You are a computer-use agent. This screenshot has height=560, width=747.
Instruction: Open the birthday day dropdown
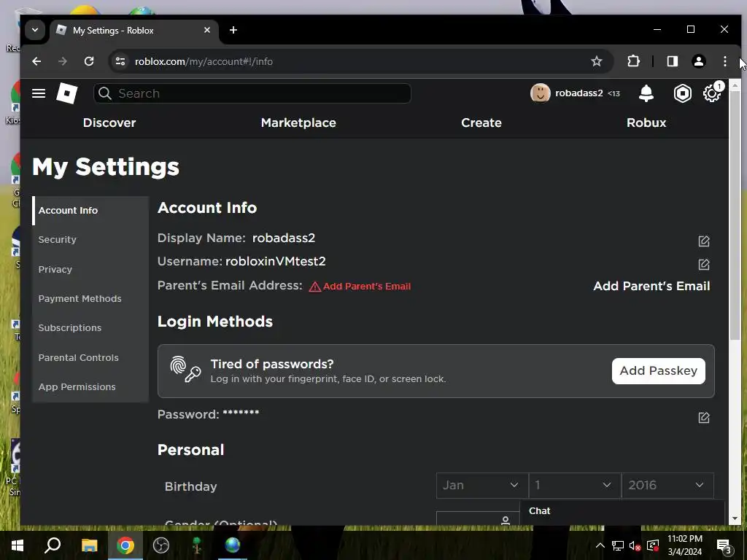point(575,485)
